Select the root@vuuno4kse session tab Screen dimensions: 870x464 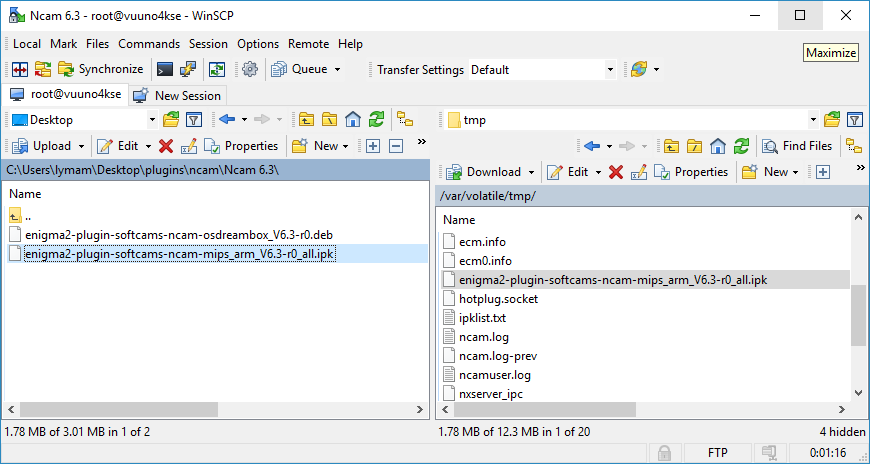coord(66,94)
